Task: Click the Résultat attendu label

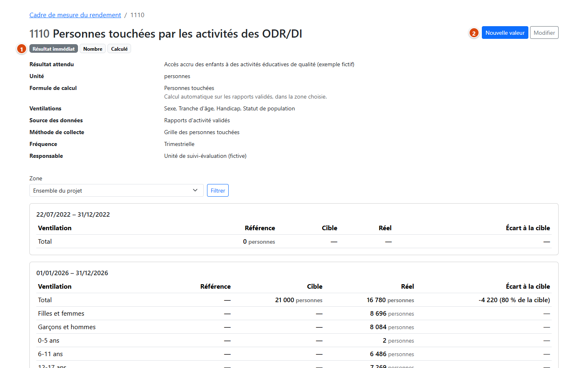Action: pos(51,64)
